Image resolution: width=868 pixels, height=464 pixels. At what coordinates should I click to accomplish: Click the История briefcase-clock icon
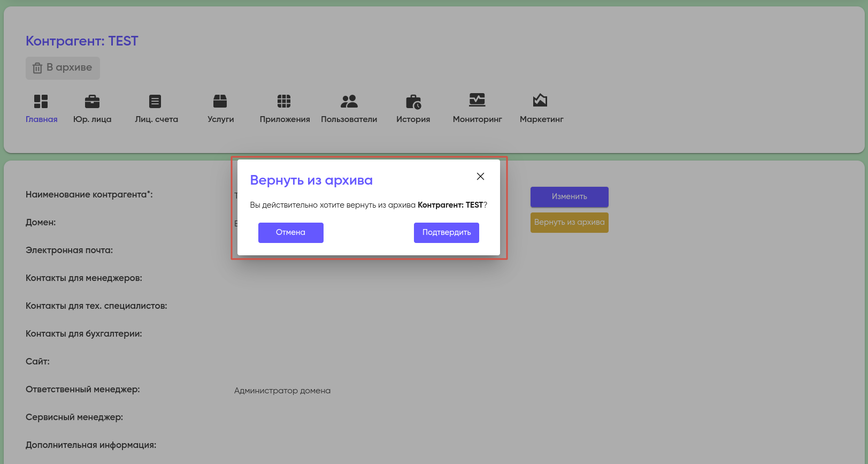tap(413, 101)
